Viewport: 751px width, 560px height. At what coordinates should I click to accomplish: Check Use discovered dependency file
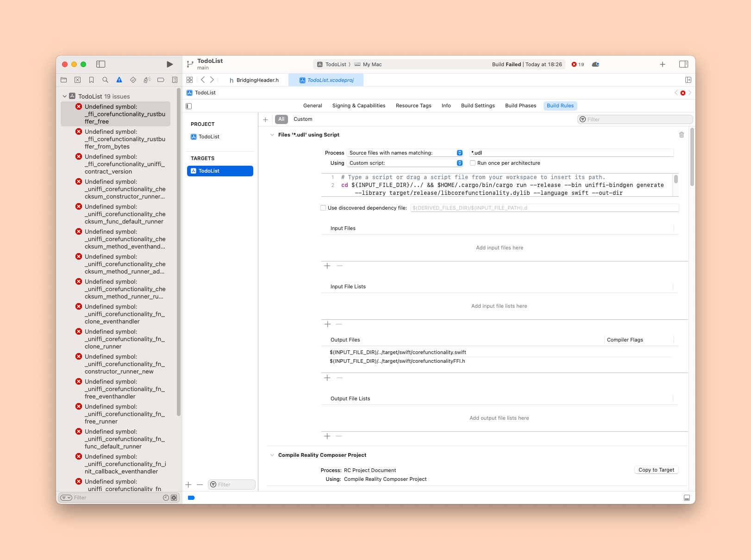point(323,208)
